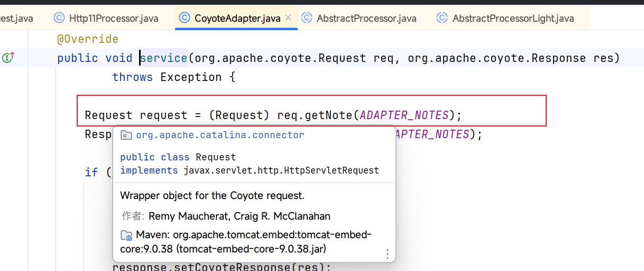644x271 pixels.
Task: Switch to the AbstractProcessor.java tab
Action: tap(366, 19)
